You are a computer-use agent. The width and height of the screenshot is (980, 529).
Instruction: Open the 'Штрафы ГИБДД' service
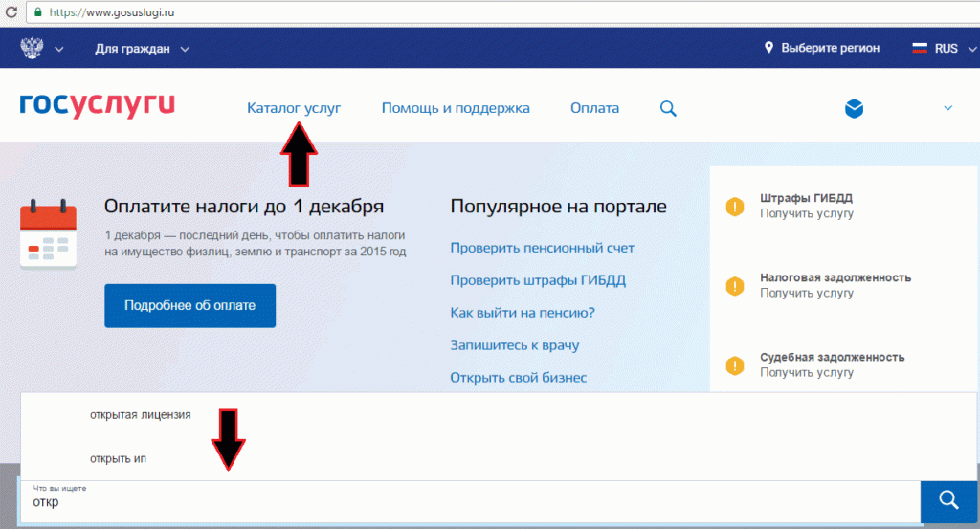pyautogui.click(x=806, y=198)
